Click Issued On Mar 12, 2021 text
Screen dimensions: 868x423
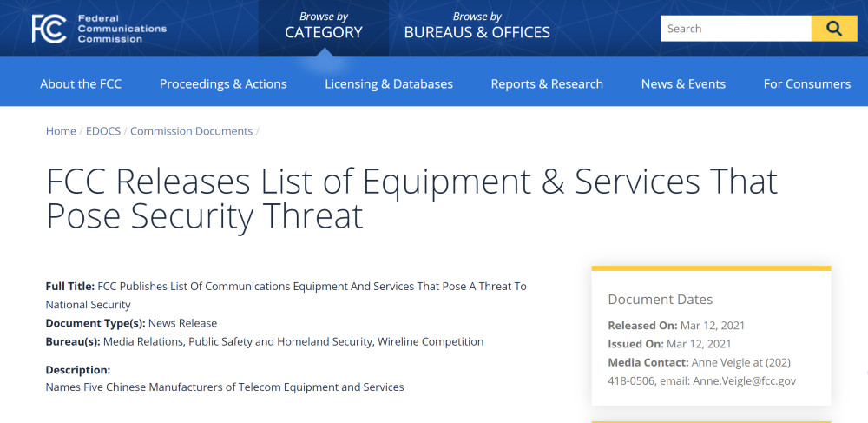(669, 344)
